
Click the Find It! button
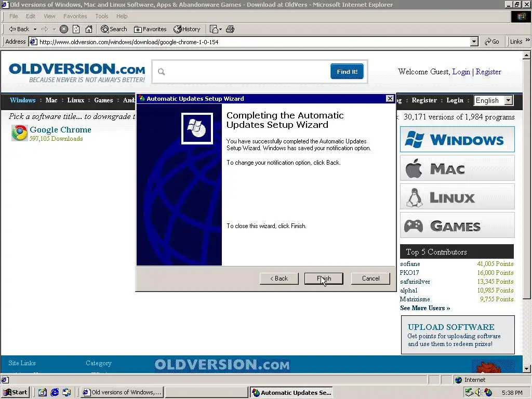(x=347, y=72)
